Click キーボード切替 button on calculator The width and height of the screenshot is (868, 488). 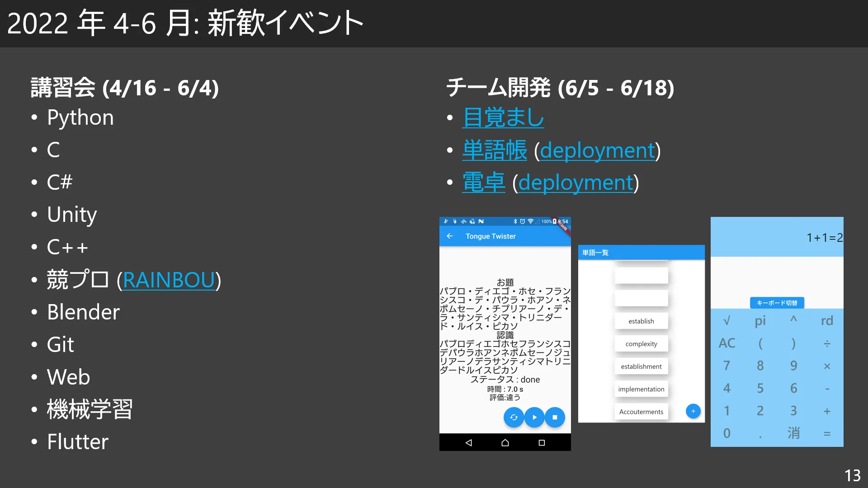click(777, 303)
